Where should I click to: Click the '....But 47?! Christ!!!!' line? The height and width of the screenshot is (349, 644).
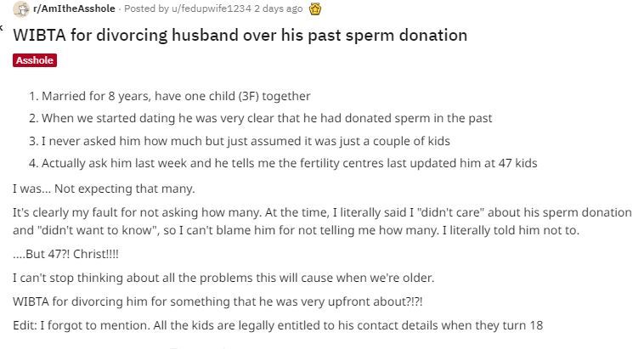coord(65,254)
